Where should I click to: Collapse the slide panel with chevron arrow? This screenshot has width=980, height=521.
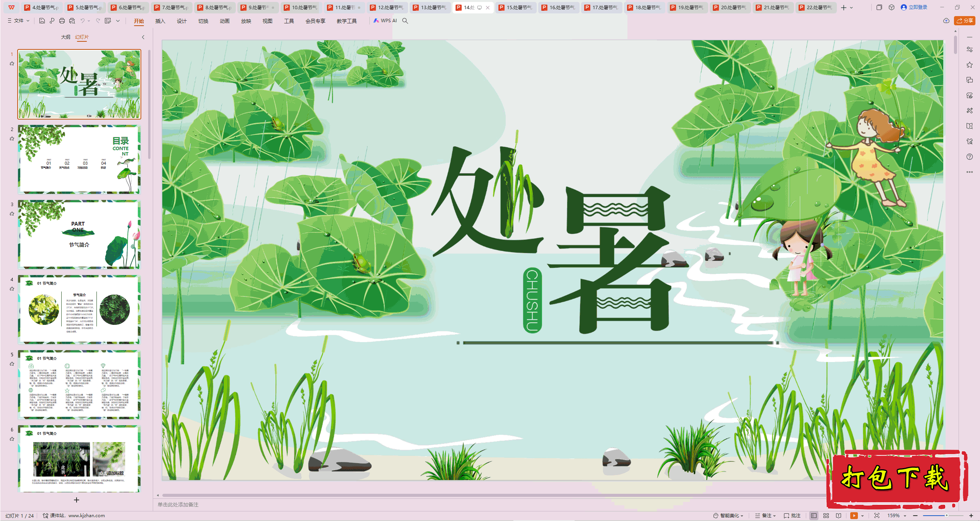coord(143,37)
